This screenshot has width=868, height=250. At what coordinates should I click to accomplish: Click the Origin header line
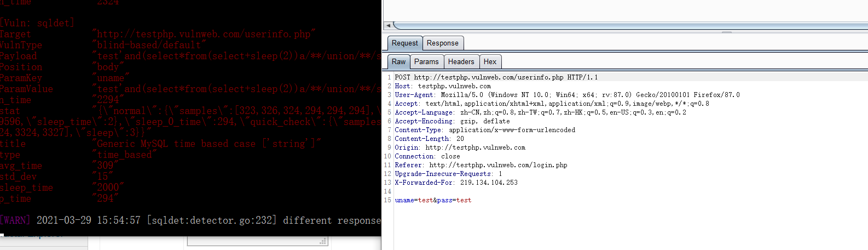(x=460, y=147)
